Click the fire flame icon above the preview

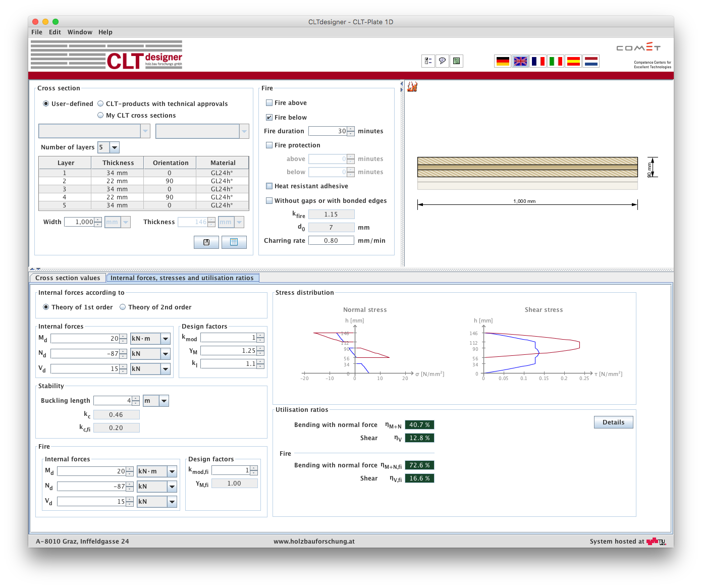click(412, 87)
